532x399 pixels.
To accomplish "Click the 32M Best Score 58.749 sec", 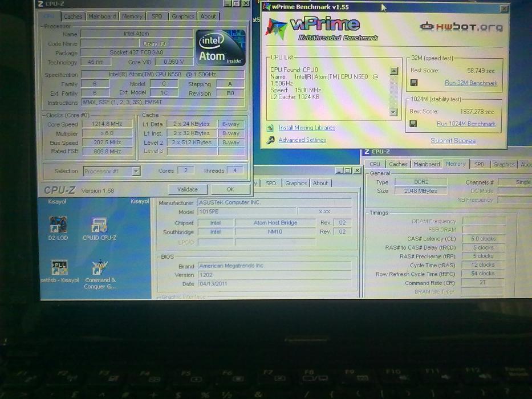I will pos(481,71).
